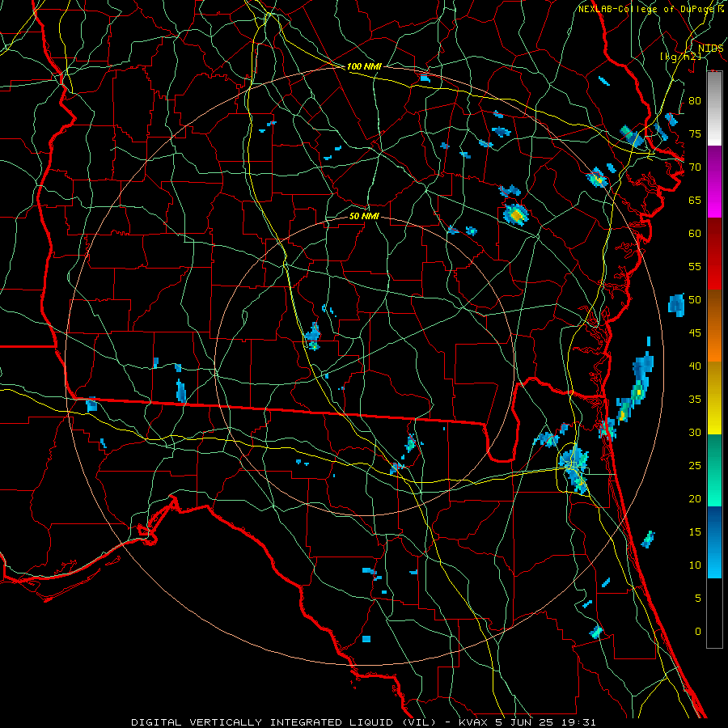This screenshot has width=728, height=728.
Task: Click the "45" value on the VIL scale
Action: point(695,333)
